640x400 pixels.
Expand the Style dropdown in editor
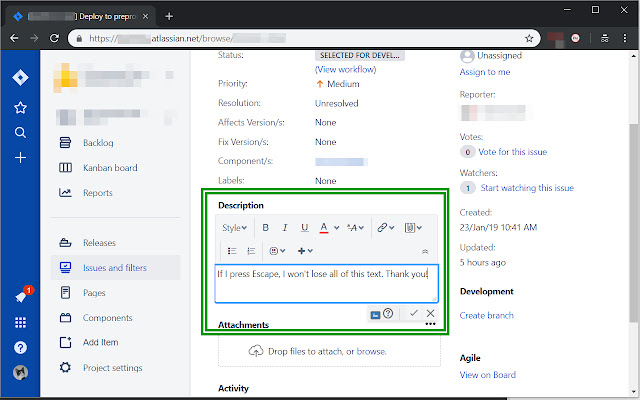(x=234, y=228)
